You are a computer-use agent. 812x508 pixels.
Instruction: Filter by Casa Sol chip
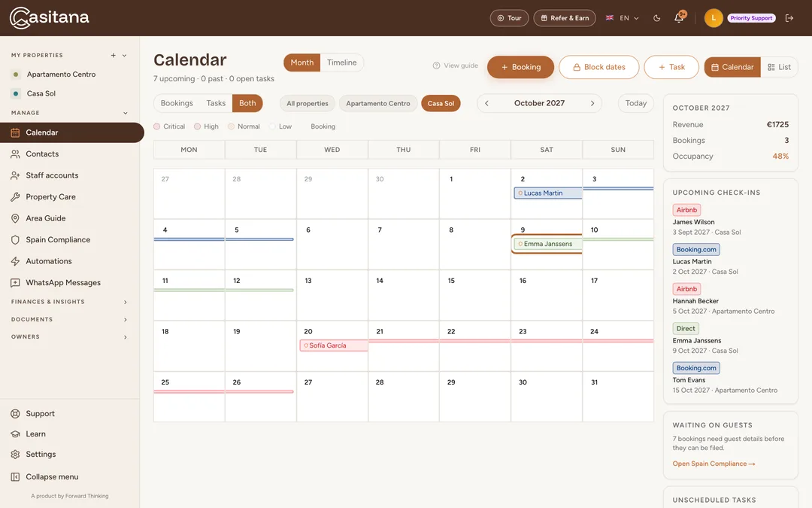tap(441, 103)
